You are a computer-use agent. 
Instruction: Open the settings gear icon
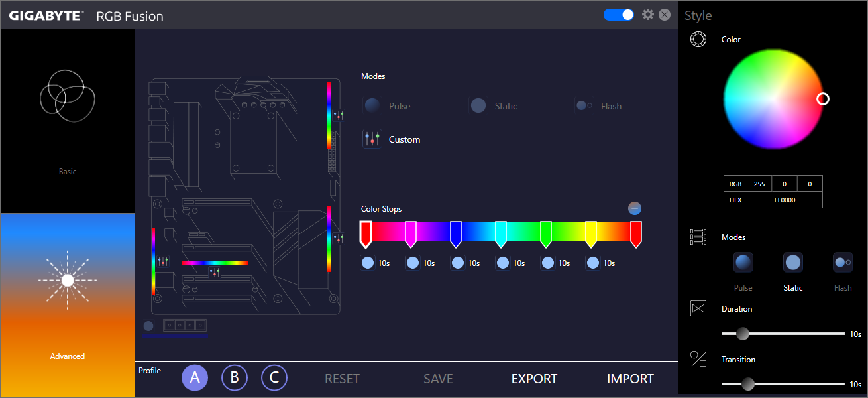[648, 14]
